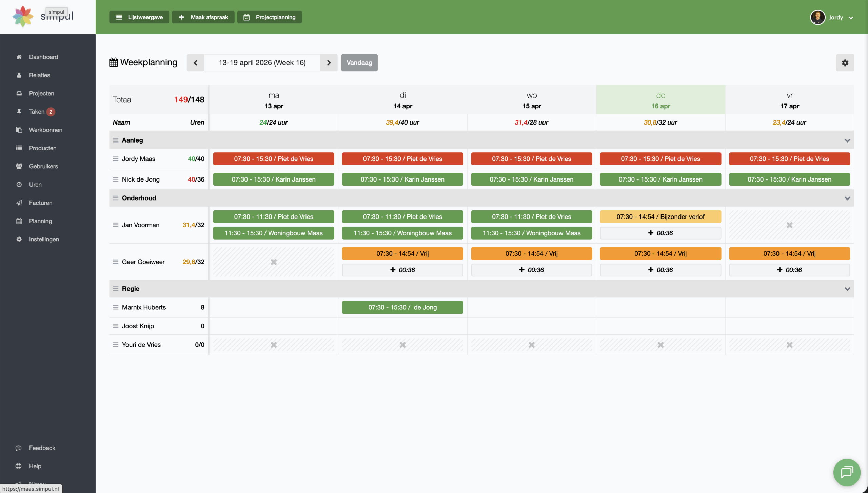The width and height of the screenshot is (868, 493).
Task: Open Werkbonnen in the sidebar
Action: tap(45, 130)
